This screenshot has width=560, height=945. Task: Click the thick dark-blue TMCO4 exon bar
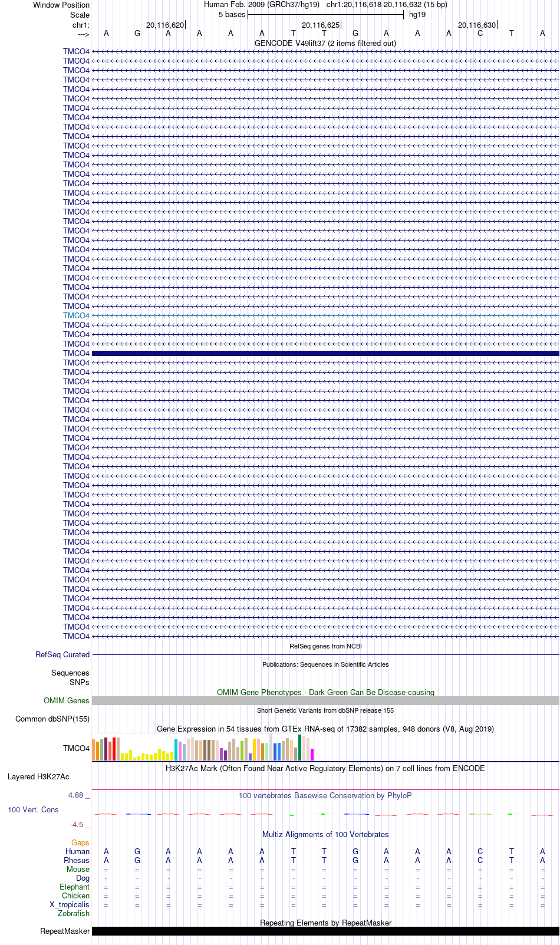(325, 353)
